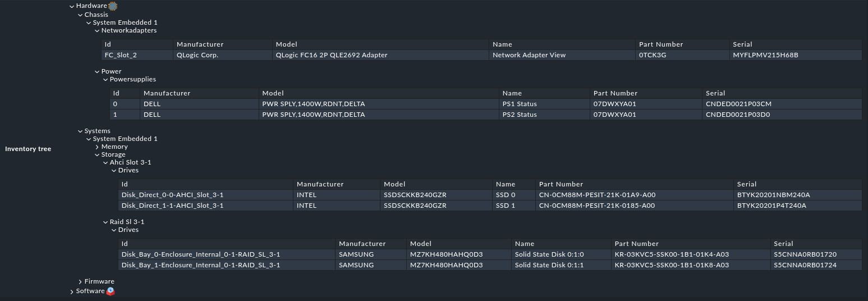Click the FC_Slot_2 adapter ID cell
Viewport: 868px width, 301px height.
(x=121, y=55)
